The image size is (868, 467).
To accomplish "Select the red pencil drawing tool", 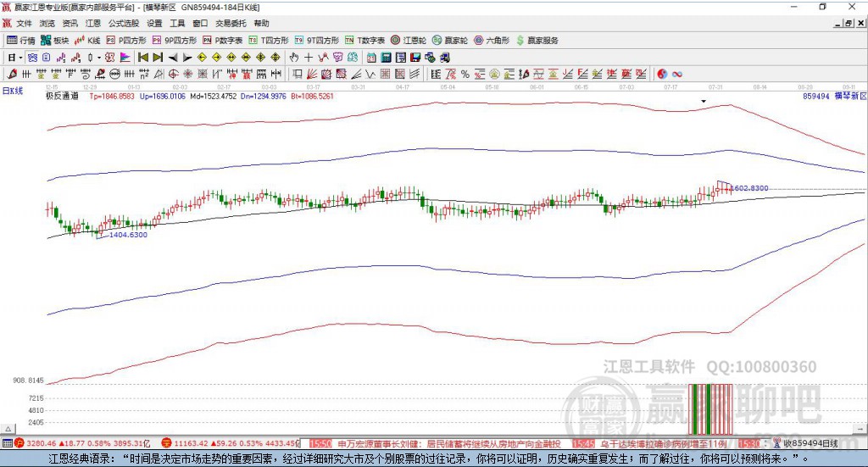I will pyautogui.click(x=12, y=74).
